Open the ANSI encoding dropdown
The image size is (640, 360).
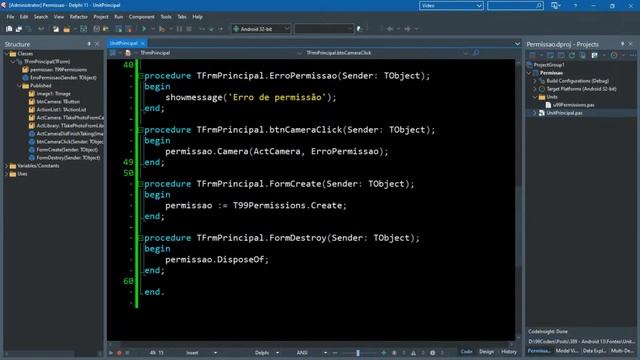pyautogui.click(x=325, y=353)
